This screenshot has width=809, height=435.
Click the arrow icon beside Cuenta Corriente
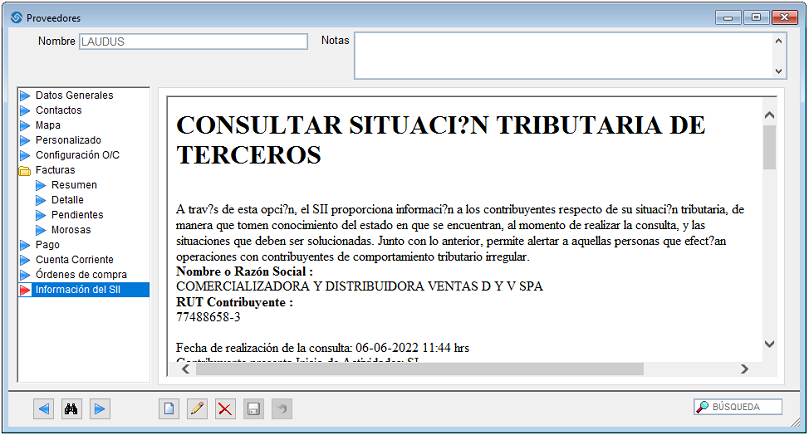click(25, 260)
